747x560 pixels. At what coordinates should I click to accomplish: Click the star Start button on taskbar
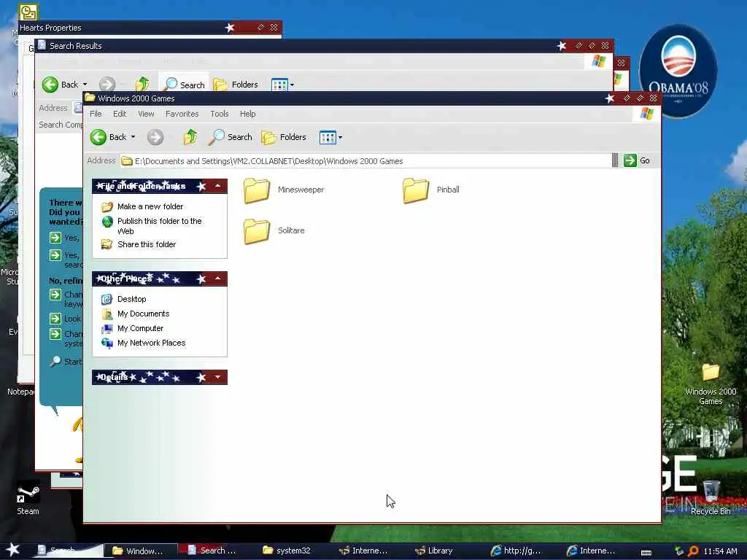(13, 550)
